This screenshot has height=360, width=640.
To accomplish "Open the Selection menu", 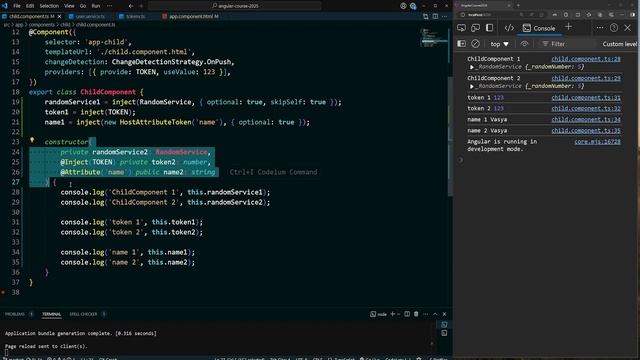I will (x=49, y=6).
